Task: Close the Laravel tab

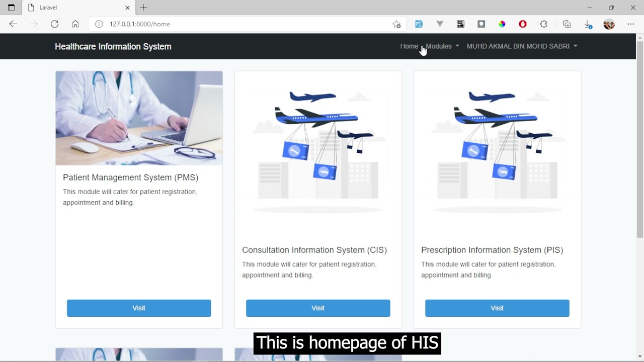Action: (127, 8)
